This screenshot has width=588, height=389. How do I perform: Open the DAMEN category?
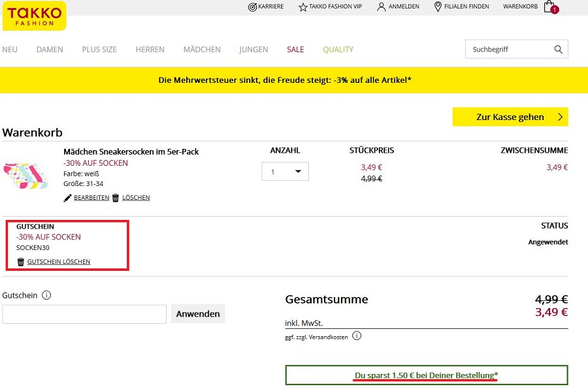pyautogui.click(x=50, y=50)
